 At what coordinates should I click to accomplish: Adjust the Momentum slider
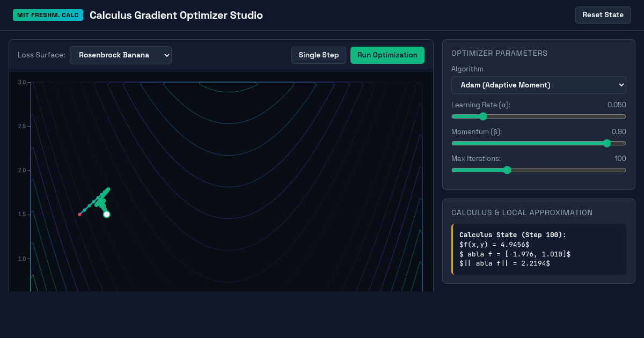coord(539,143)
